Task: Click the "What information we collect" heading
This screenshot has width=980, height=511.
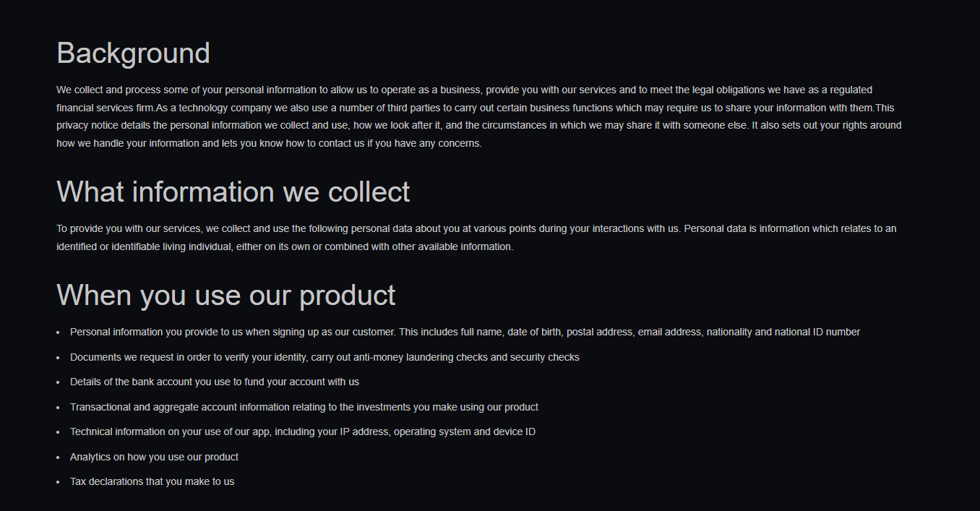Action: click(233, 192)
